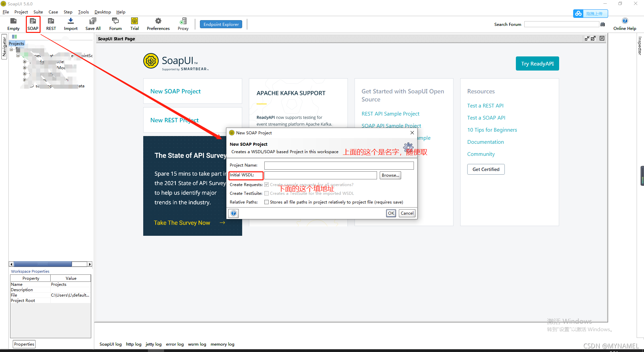Close the New SOAP Project dialog
Image resolution: width=644 pixels, height=352 pixels.
pyautogui.click(x=412, y=133)
